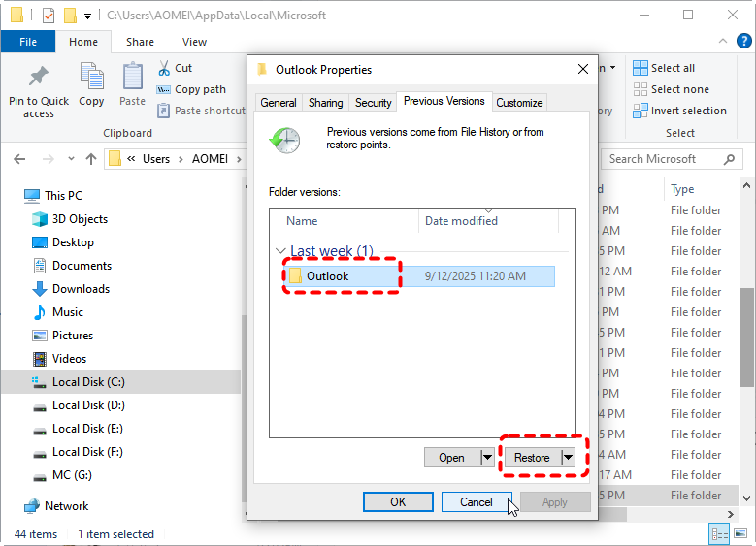756x546 pixels.
Task: Open the Security tab in Properties
Action: pos(374,103)
